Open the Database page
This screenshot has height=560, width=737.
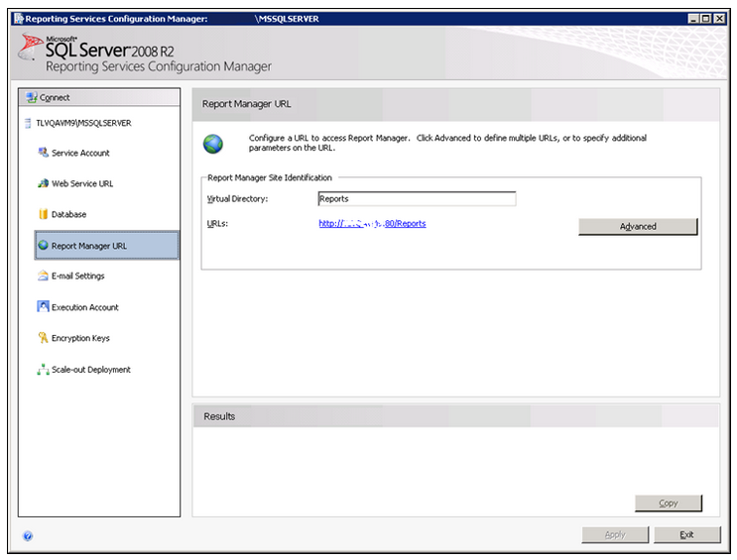click(68, 214)
